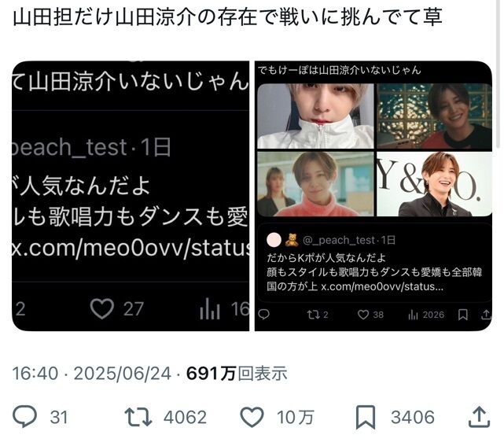This screenshot has height=446, width=504.
Task: Open the 4062 reposts count
Action: [185, 417]
